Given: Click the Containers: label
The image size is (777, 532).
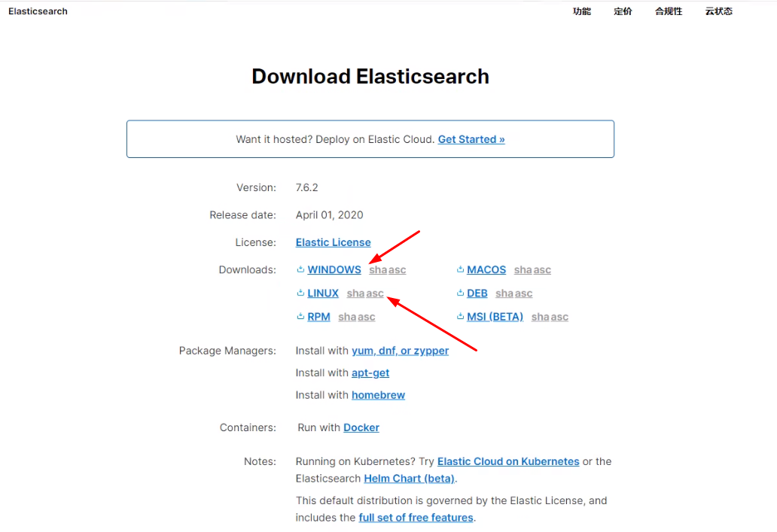Looking at the screenshot, I should pyautogui.click(x=248, y=427).
